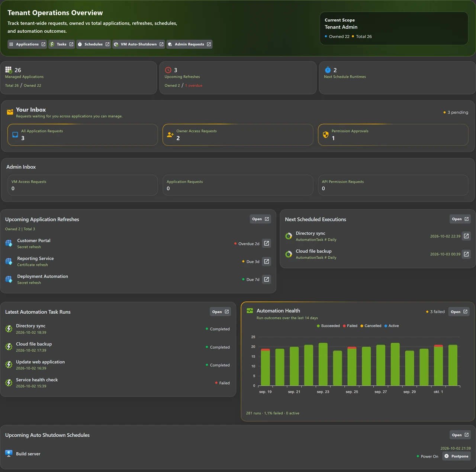Open the VM Auto-Shutdown shortcut
Viewport: 476px width, 472px height.
139,44
